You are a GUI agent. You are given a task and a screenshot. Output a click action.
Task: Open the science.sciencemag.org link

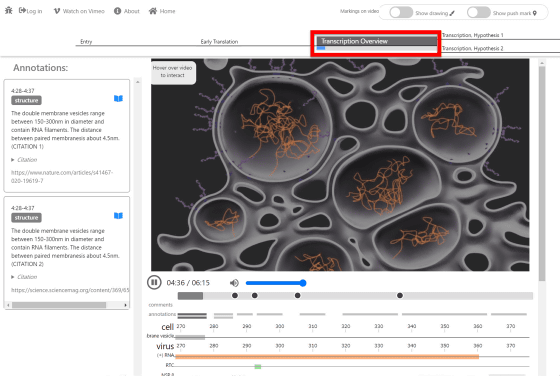pyautogui.click(x=70, y=290)
